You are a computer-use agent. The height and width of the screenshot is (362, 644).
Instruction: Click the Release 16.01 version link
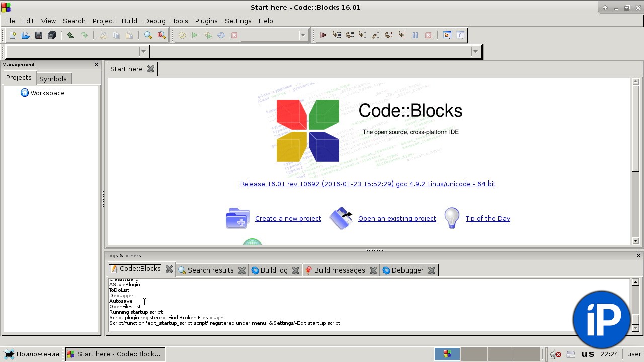tap(368, 184)
